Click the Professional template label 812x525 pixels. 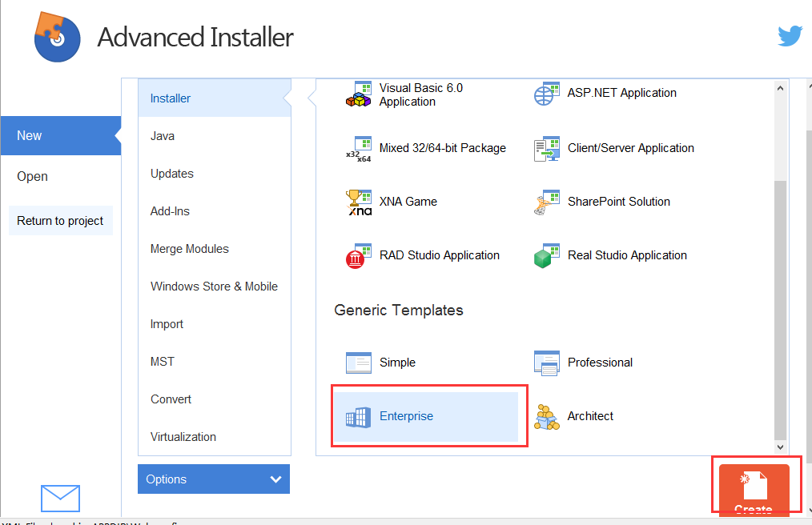tap(601, 363)
